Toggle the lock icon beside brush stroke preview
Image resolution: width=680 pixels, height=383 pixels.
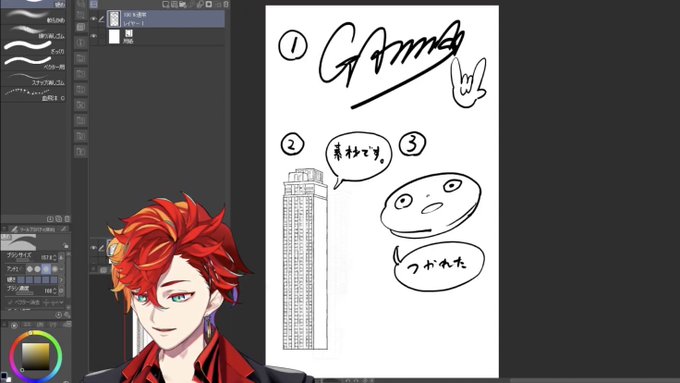point(65,246)
